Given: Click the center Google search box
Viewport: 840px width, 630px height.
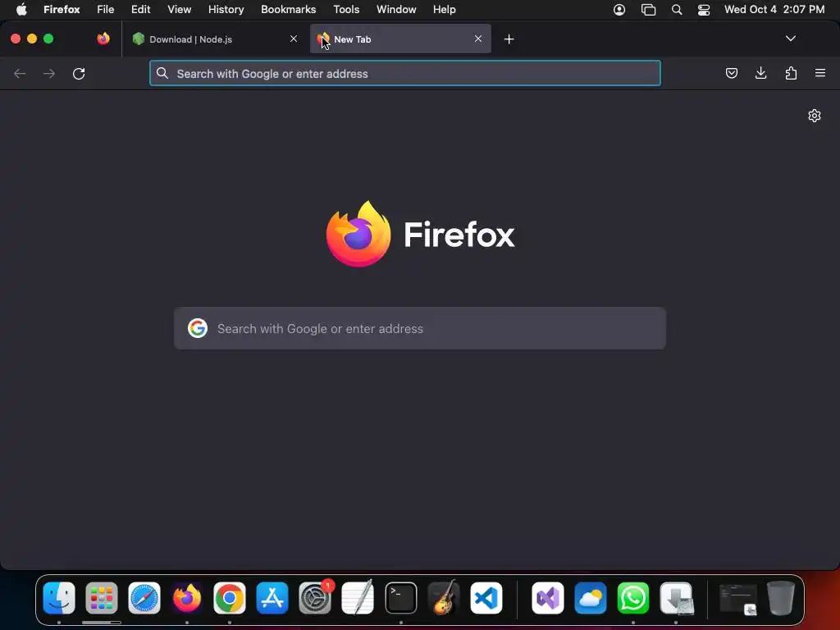Looking at the screenshot, I should click(x=420, y=328).
